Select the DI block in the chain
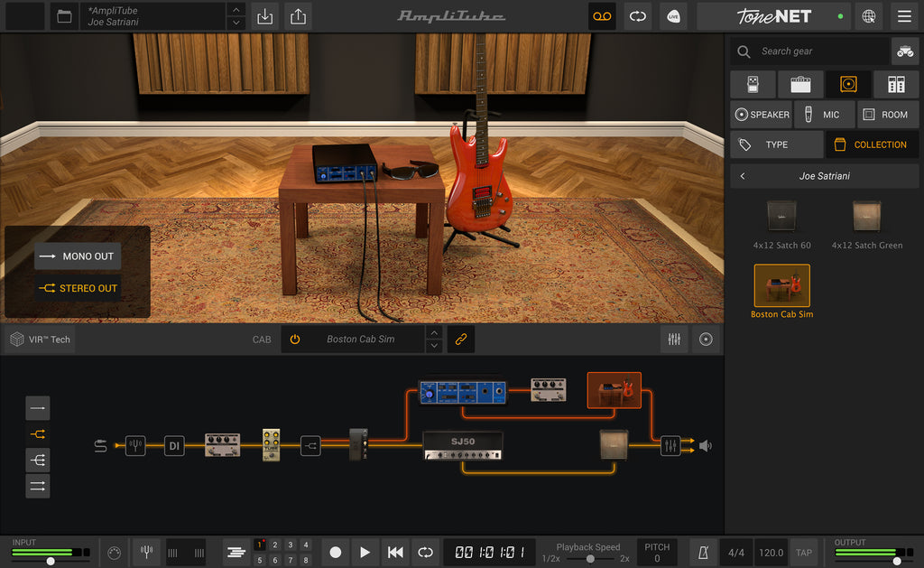Screen dimensions: 924x568 point(174,445)
